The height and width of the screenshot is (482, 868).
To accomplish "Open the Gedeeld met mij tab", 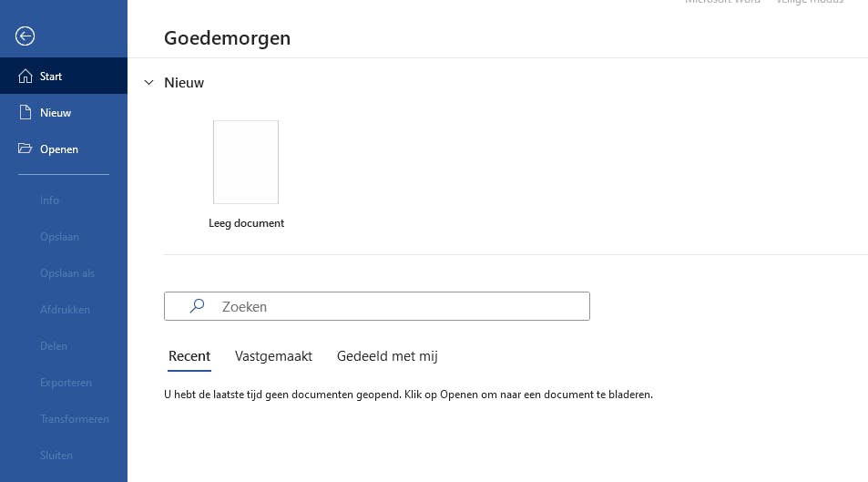I will 387,356.
